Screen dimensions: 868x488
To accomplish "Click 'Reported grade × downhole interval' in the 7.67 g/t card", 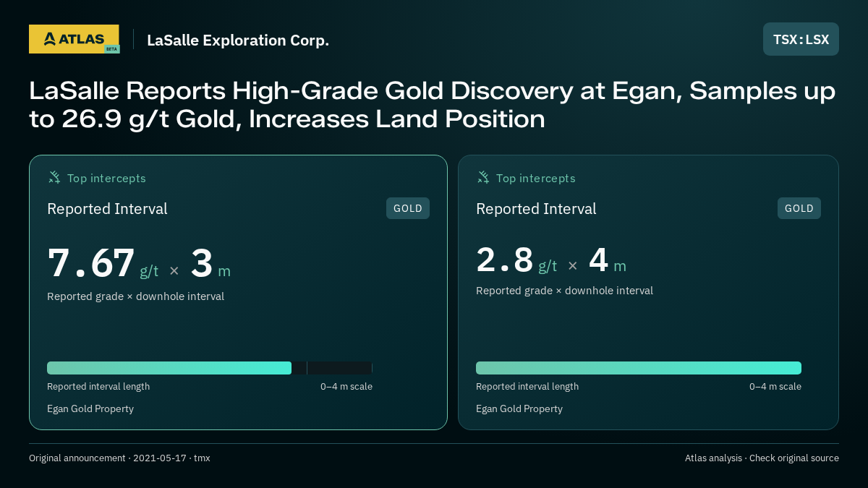I will click(135, 296).
